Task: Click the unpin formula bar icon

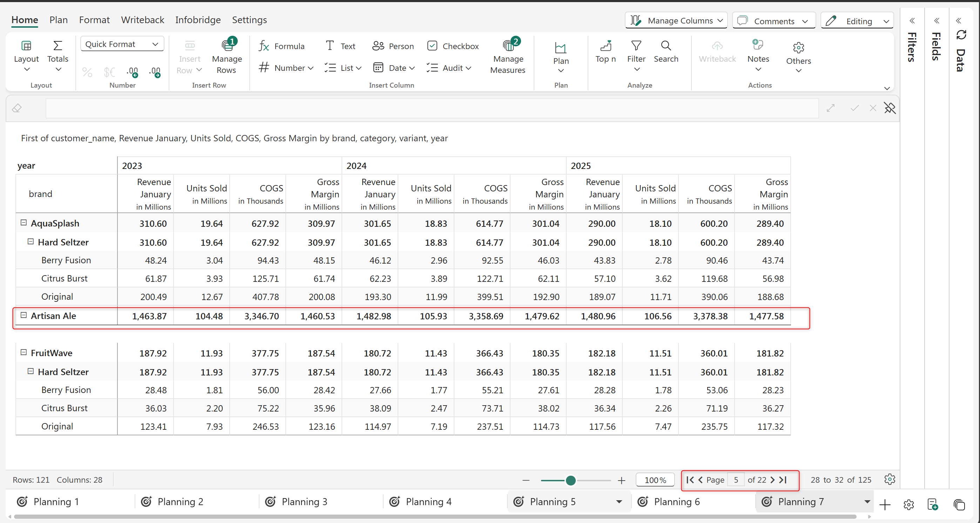Action: coord(890,108)
